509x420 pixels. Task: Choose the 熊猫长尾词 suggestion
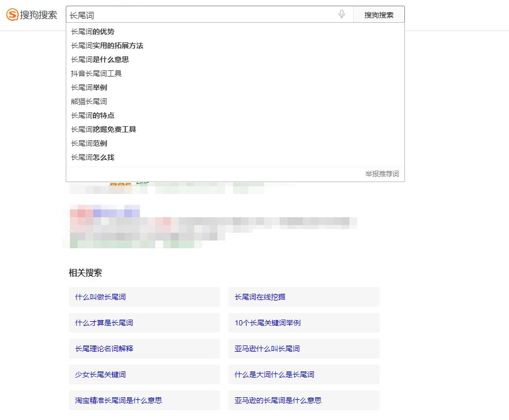click(89, 101)
